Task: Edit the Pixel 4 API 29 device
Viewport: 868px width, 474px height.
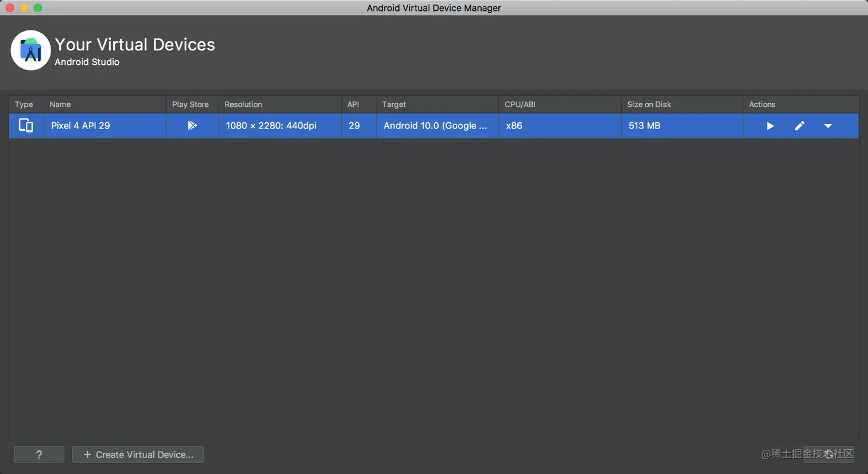Action: [x=799, y=126]
